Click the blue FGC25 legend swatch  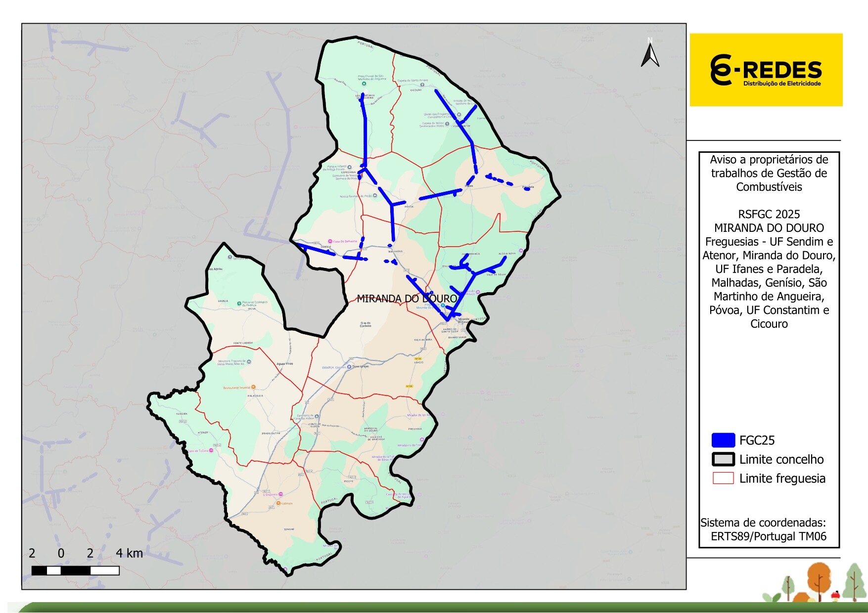tap(723, 440)
